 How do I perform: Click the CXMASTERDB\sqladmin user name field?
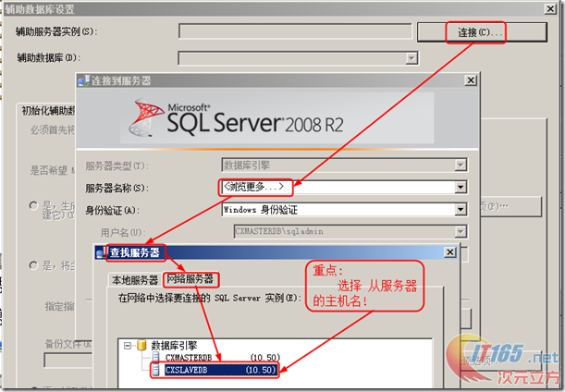pos(350,232)
